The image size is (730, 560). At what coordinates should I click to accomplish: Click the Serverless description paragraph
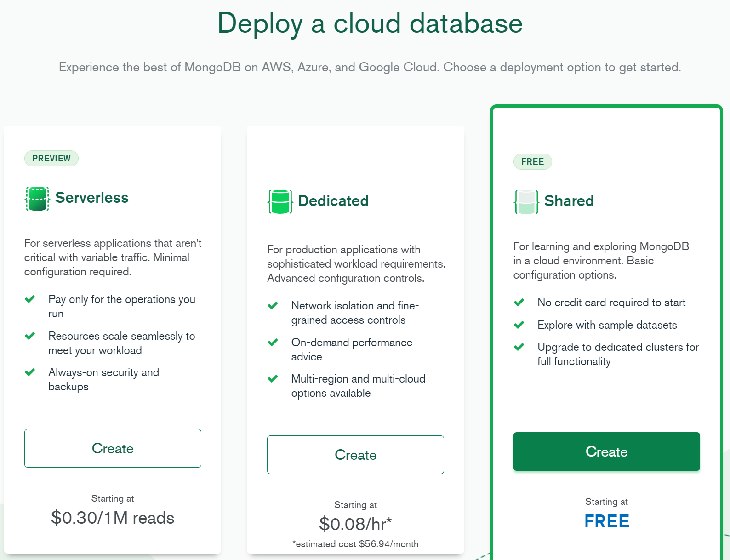[x=113, y=257]
